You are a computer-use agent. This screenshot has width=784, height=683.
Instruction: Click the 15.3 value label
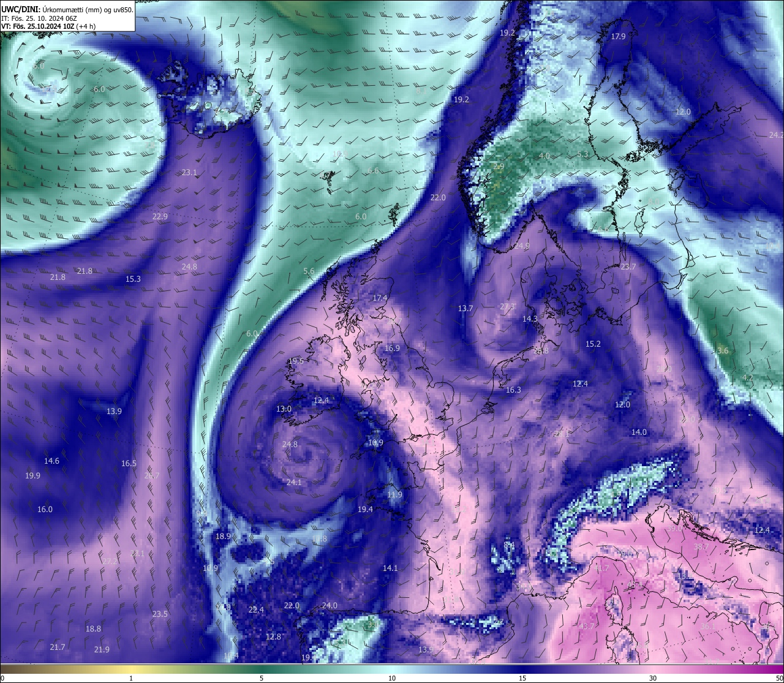[x=133, y=279]
